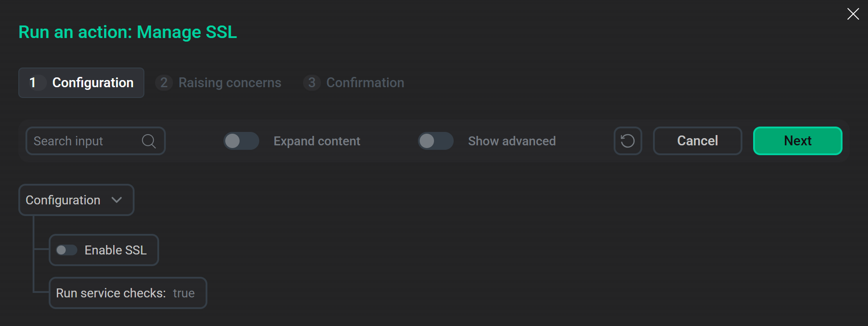Enable the Show advanced switch
This screenshot has height=326, width=868.
[435, 141]
